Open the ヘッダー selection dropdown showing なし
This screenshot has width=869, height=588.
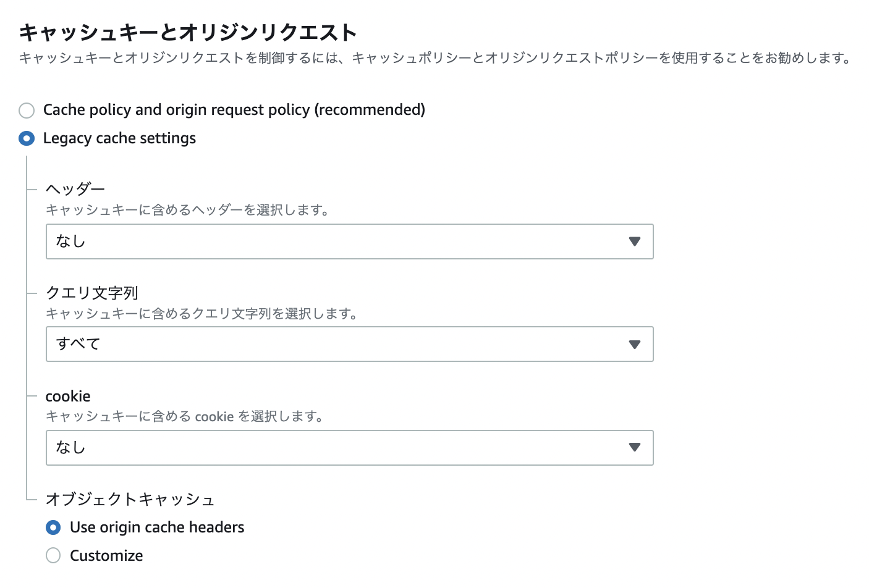tap(349, 241)
